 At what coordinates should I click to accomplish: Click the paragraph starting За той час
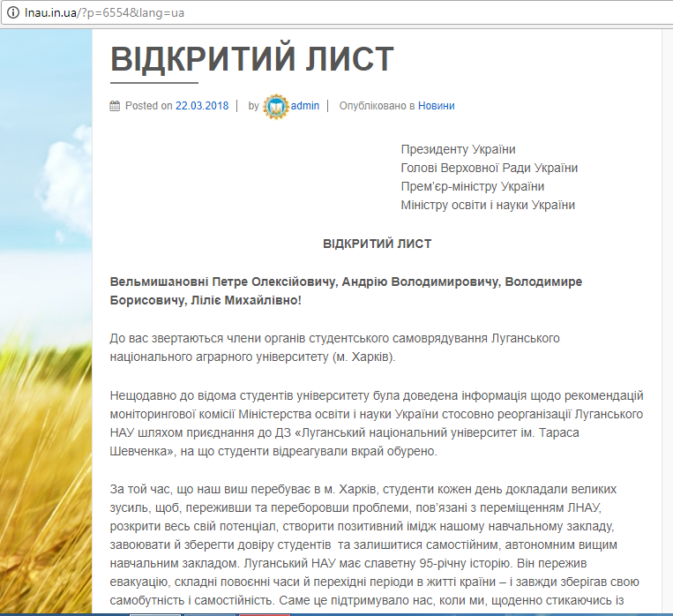pos(374,545)
